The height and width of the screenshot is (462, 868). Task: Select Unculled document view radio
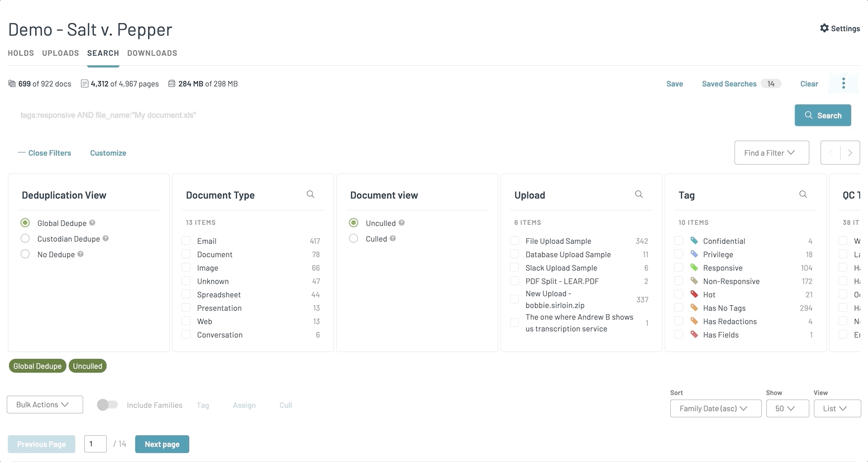354,223
